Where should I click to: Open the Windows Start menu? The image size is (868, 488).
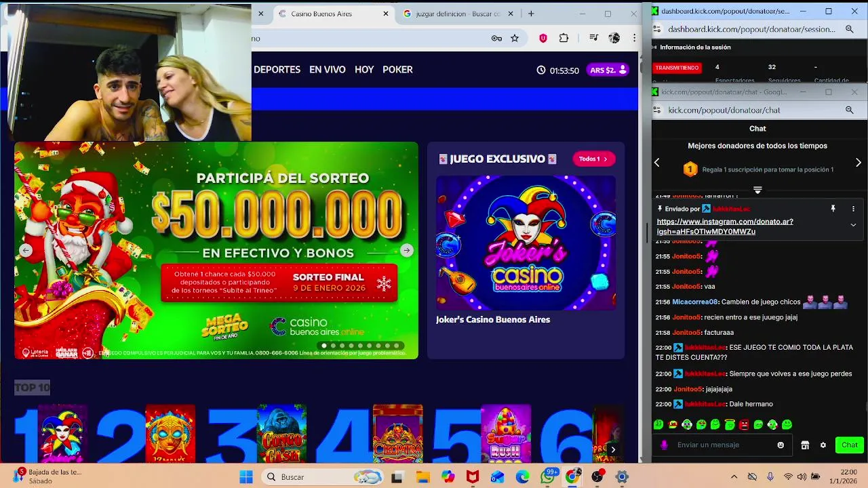(245, 477)
